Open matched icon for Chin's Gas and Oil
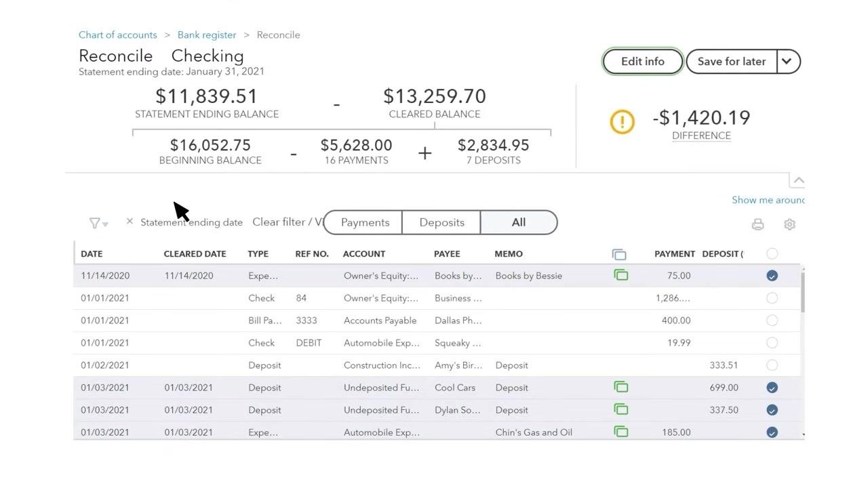Image resolution: width=868 pixels, height=488 pixels. [620, 432]
